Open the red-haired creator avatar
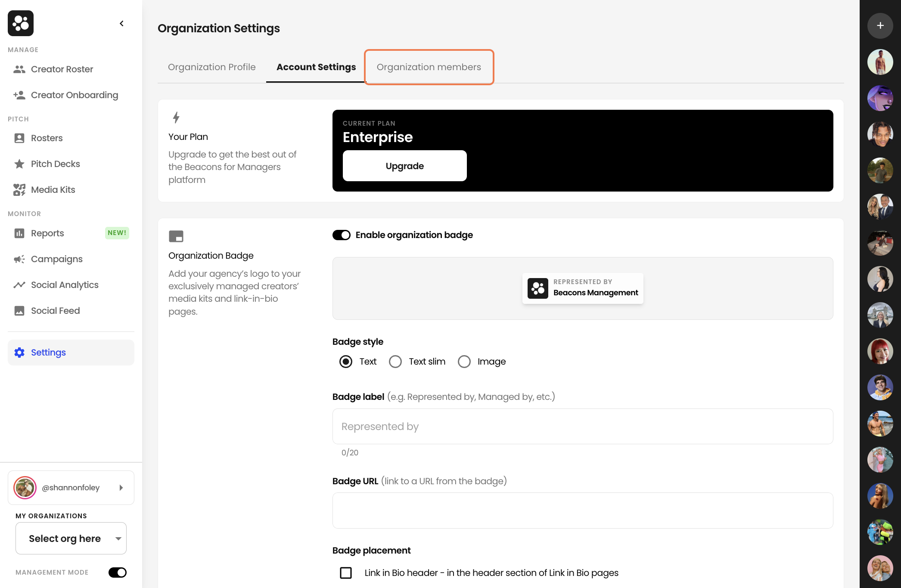The width and height of the screenshot is (901, 588). coord(880,351)
